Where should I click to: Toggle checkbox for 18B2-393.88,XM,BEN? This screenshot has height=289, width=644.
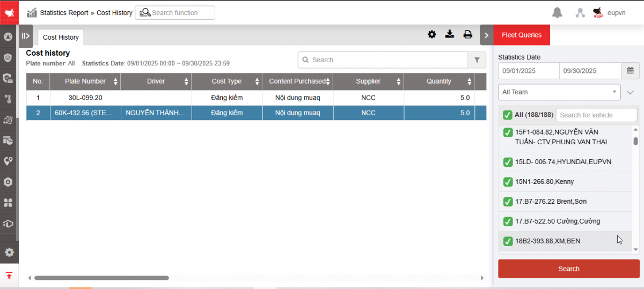(508, 241)
